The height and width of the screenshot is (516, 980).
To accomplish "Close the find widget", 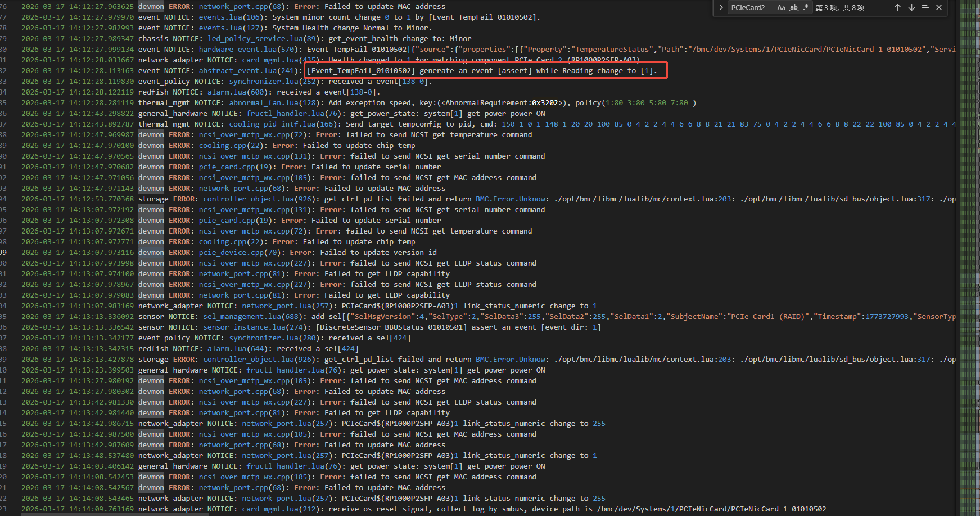I will point(939,7).
